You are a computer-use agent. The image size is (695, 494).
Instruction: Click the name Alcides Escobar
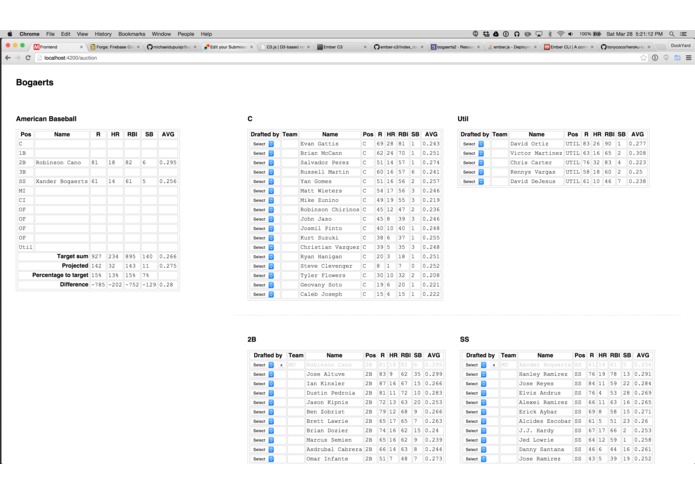(x=545, y=421)
